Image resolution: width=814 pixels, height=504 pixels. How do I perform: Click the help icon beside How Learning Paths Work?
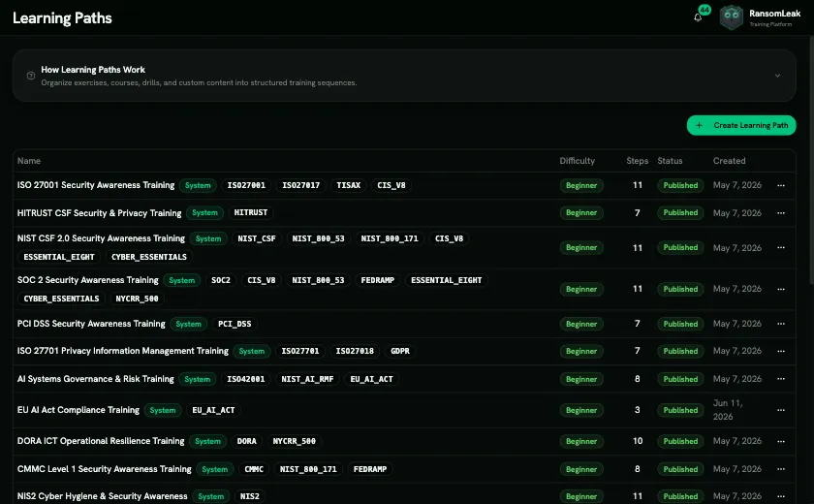pos(31,76)
